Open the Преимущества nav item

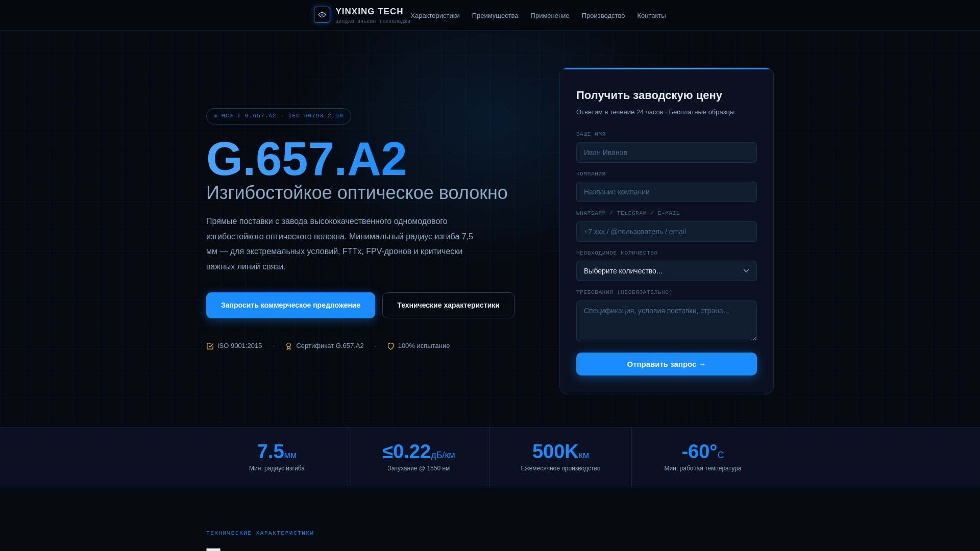point(495,16)
